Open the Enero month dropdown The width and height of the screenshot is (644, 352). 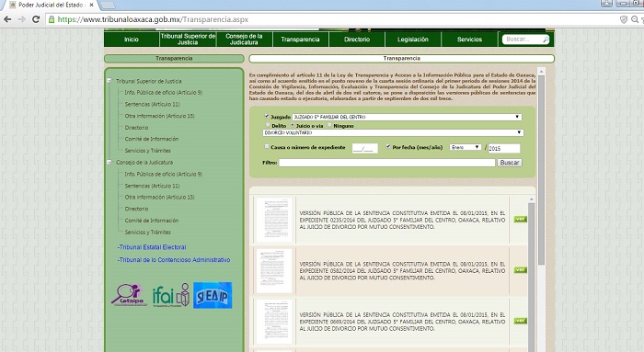coord(466,147)
